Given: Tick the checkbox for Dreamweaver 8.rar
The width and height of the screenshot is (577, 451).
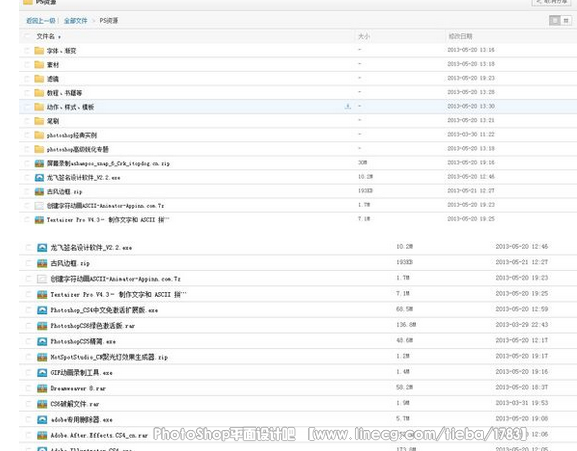Looking at the screenshot, I should coord(28,388).
